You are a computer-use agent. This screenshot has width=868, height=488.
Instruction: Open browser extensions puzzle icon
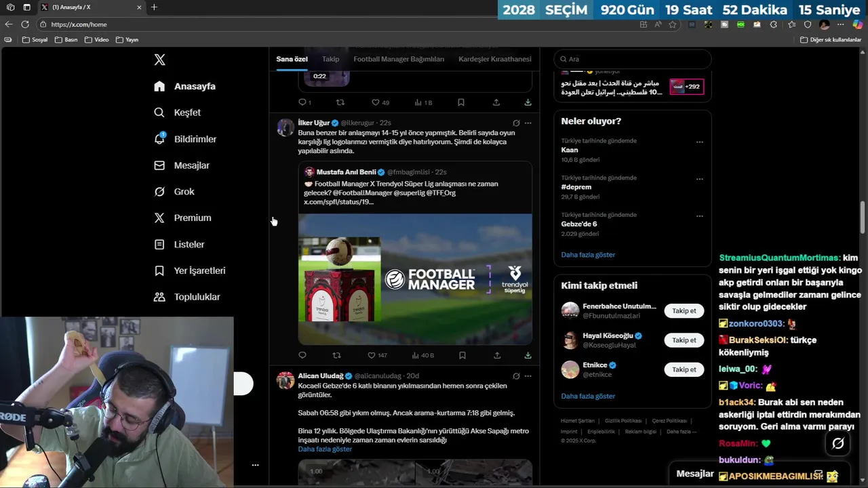[774, 24]
